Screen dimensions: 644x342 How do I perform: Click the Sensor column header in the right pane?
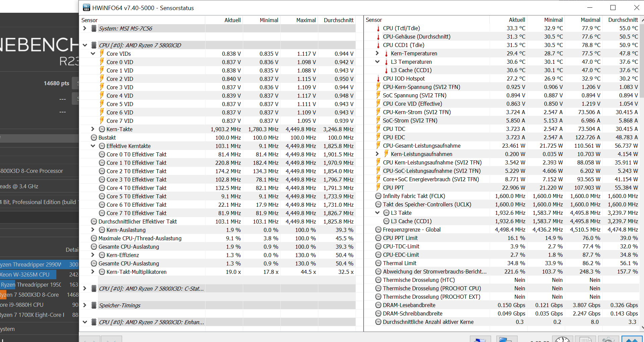click(427, 20)
